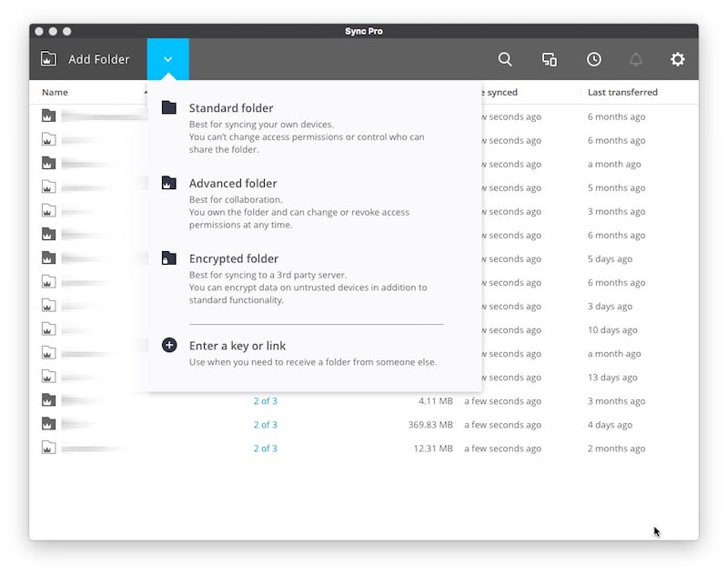
Task: Select Enter a key or link
Action: point(238,346)
